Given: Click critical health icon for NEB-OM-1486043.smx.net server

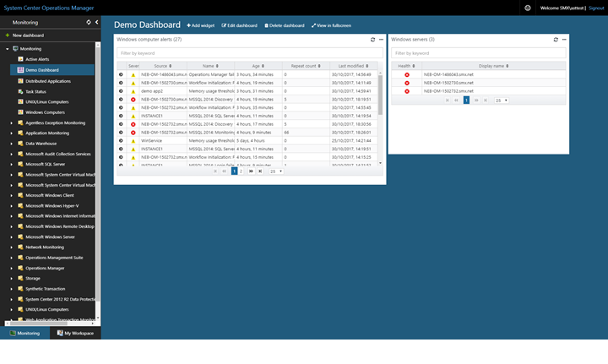Looking at the screenshot, I should [407, 75].
